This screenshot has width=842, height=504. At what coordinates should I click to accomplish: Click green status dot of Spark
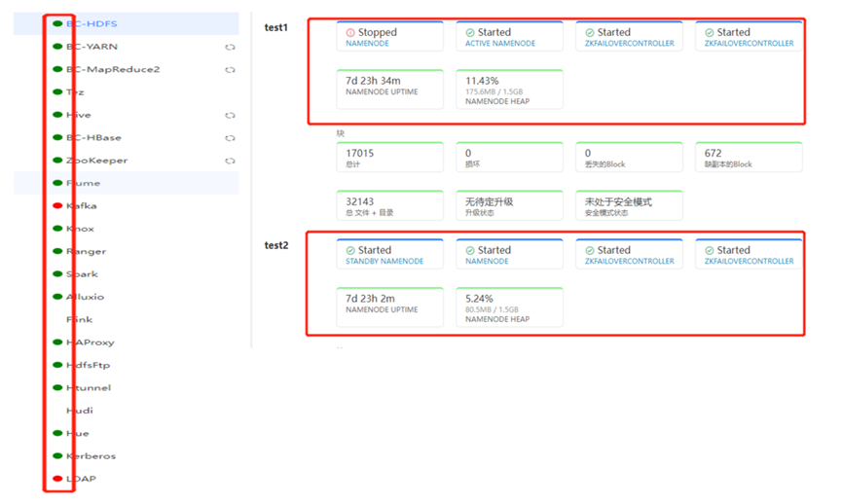57,273
